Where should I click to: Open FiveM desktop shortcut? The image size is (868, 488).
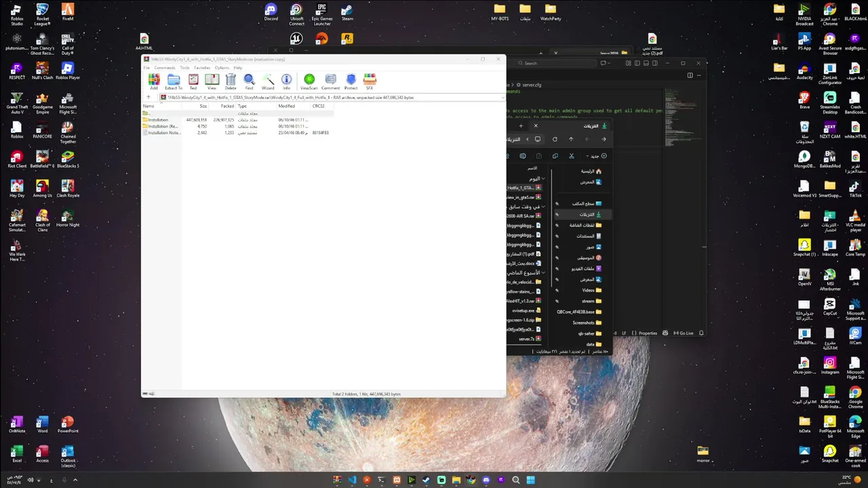[x=67, y=13]
